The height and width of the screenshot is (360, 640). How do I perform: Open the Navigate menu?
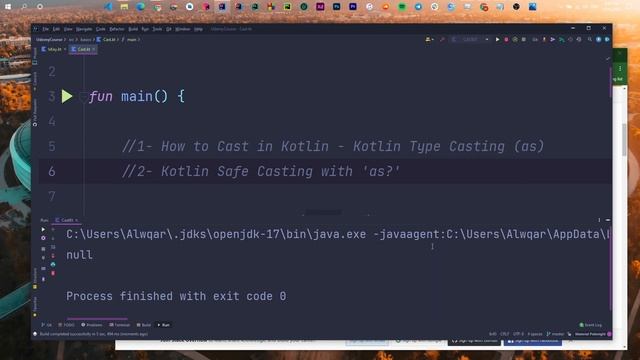click(84, 29)
